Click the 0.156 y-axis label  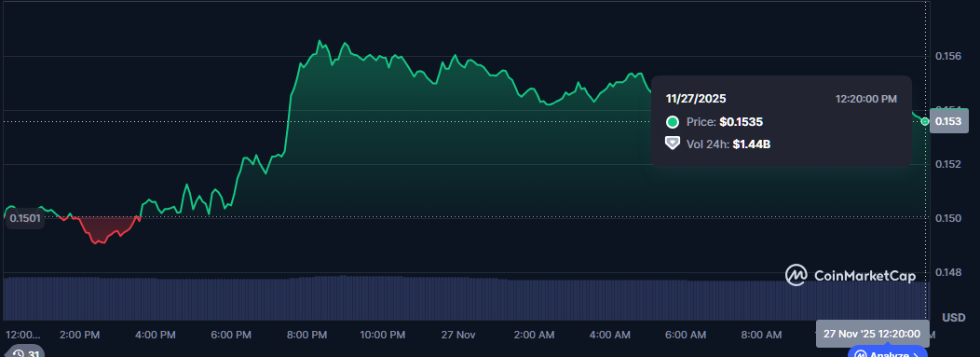[947, 56]
